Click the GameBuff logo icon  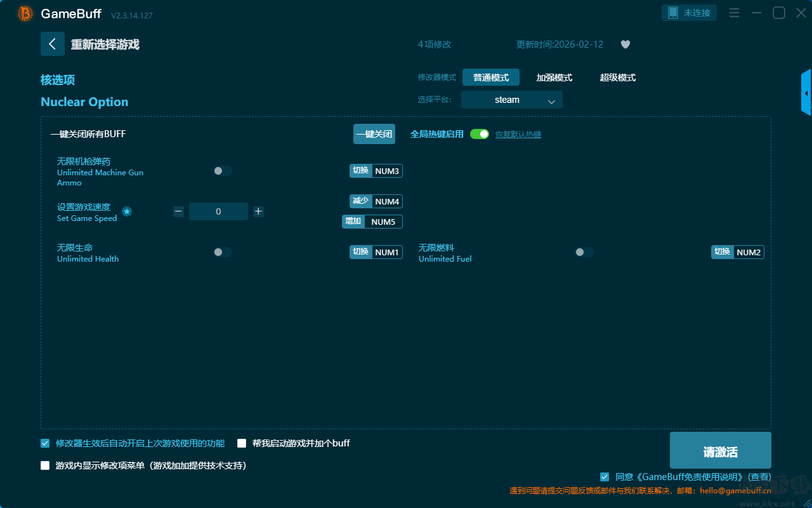pos(25,13)
